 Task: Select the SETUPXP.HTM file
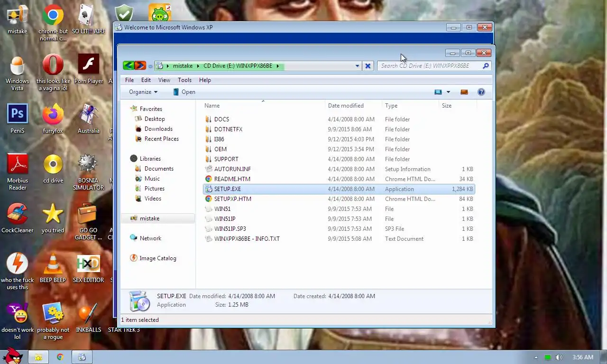(339, 199)
